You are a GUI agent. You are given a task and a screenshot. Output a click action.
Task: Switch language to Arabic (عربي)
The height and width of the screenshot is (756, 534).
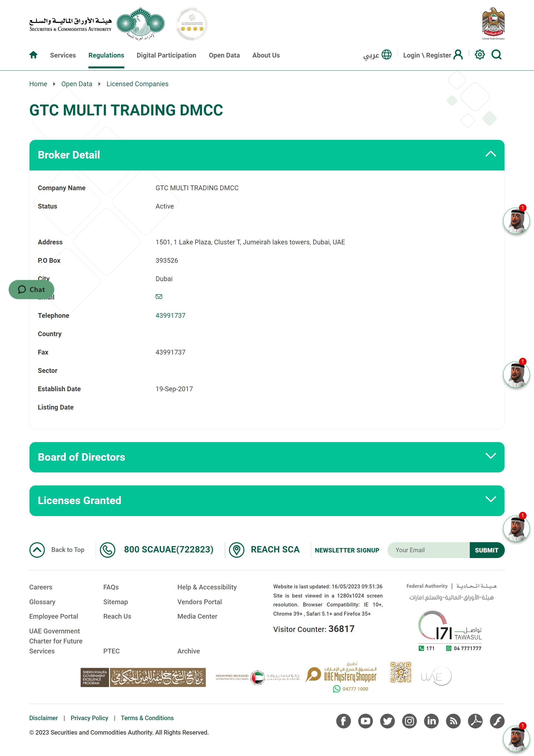tap(371, 55)
